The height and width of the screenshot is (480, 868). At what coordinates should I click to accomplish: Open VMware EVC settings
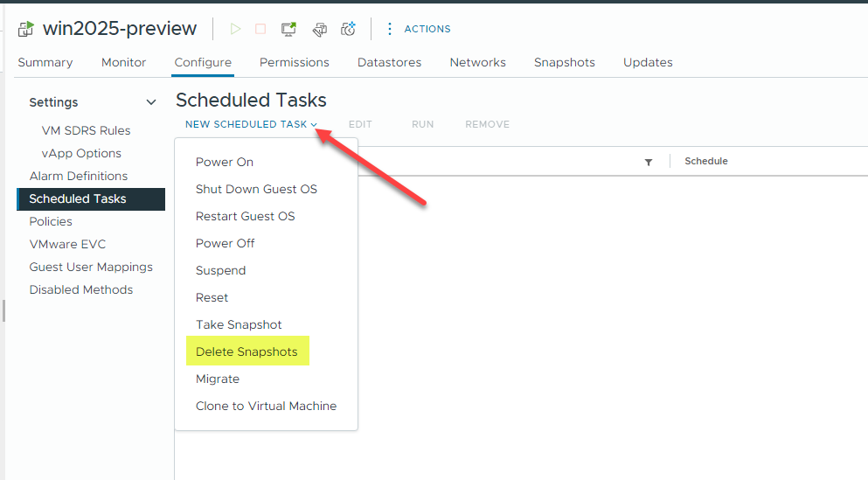pyautogui.click(x=67, y=244)
